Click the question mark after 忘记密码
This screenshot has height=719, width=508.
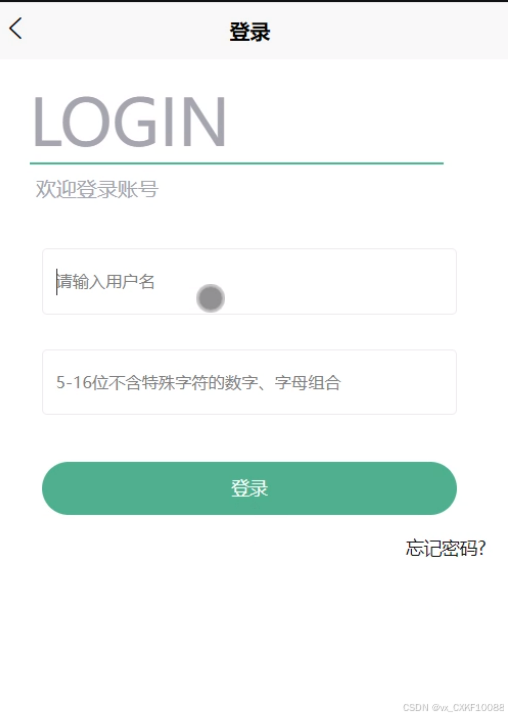[481, 548]
